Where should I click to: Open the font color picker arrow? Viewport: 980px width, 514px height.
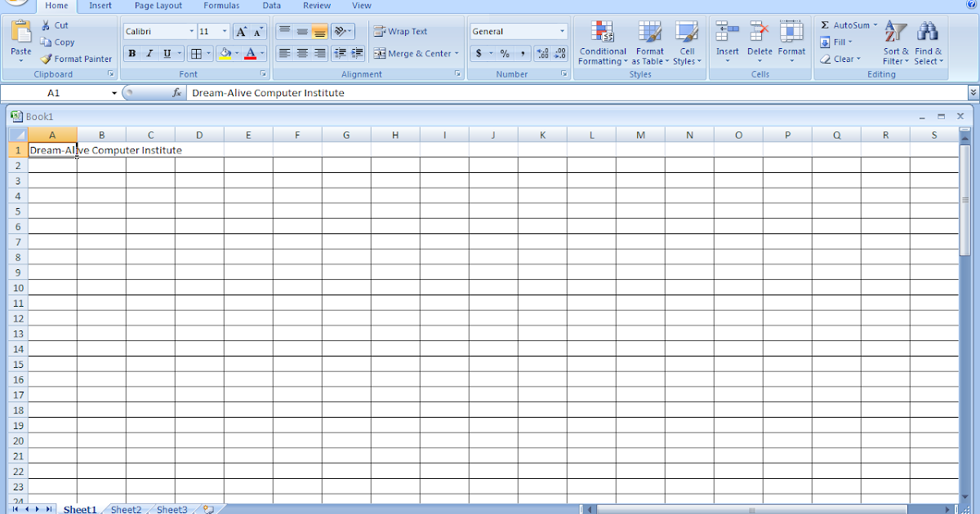[x=264, y=54]
